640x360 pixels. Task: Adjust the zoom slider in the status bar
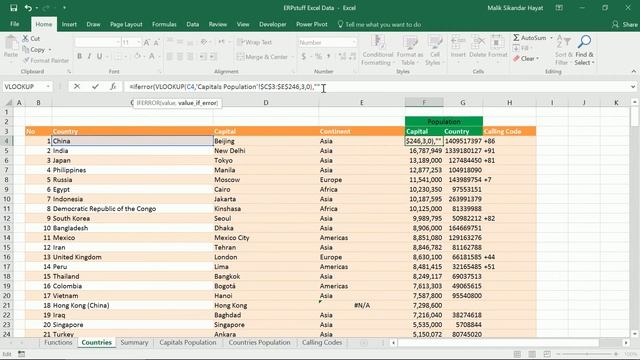587,354
